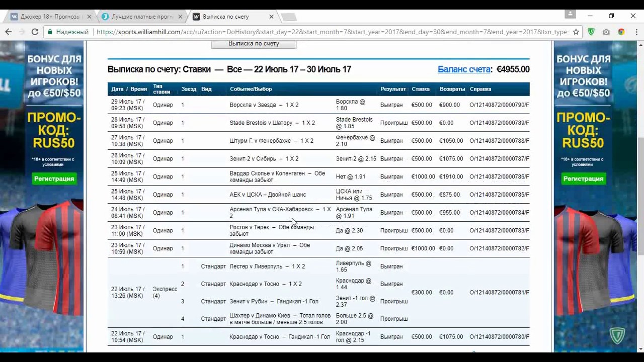Click the balance amount €4955.00
Image resolution: width=644 pixels, height=362 pixels.
[x=513, y=69]
